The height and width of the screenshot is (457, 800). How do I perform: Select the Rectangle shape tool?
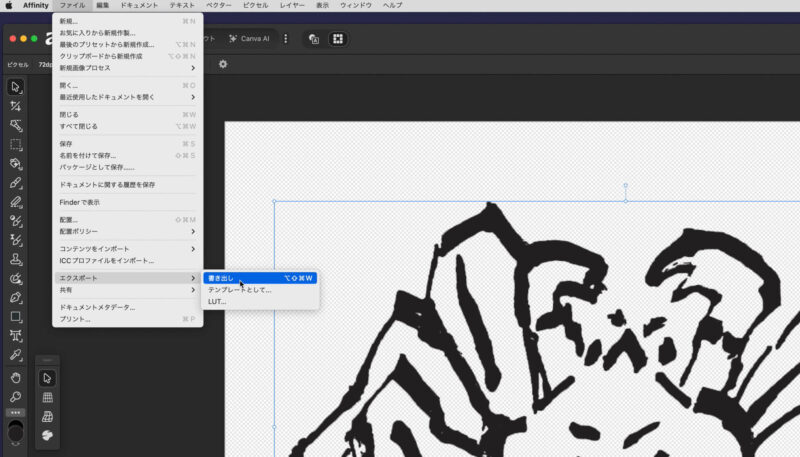(x=15, y=317)
